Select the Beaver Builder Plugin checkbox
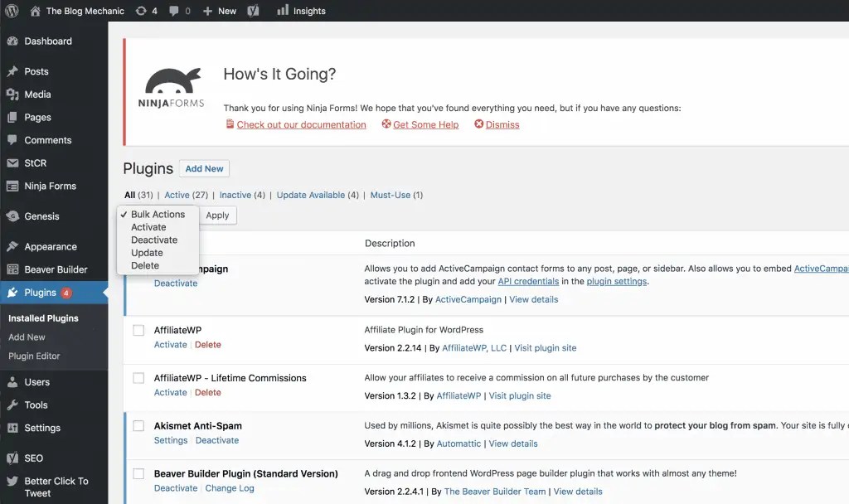 [x=138, y=472]
